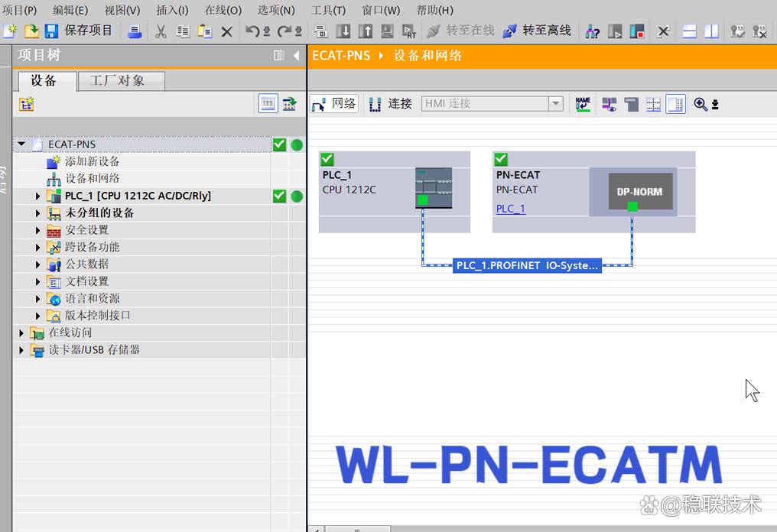Click the PLC_1.PROFINET IO-System network label
The height and width of the screenshot is (532, 777).
527,265
